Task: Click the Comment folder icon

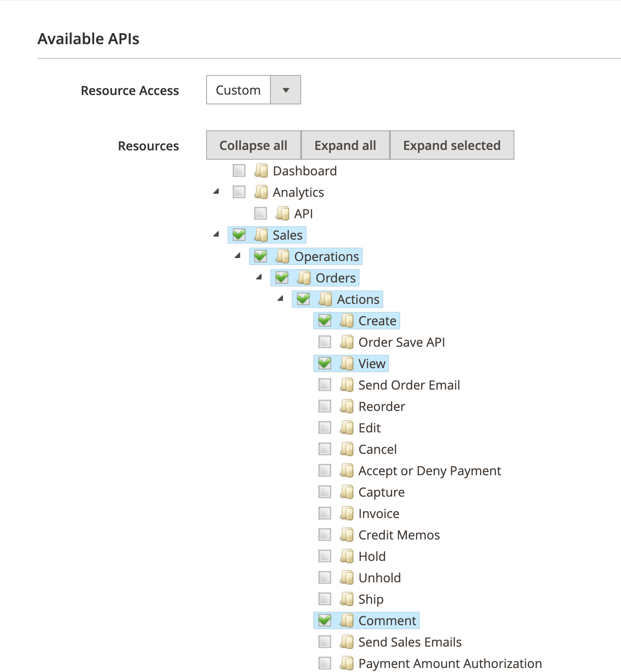Action: coord(347,620)
